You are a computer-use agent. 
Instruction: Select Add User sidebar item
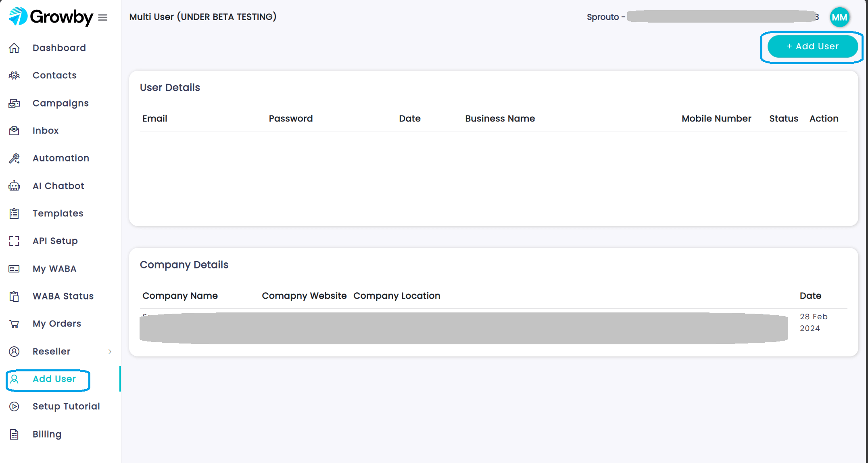tap(54, 379)
